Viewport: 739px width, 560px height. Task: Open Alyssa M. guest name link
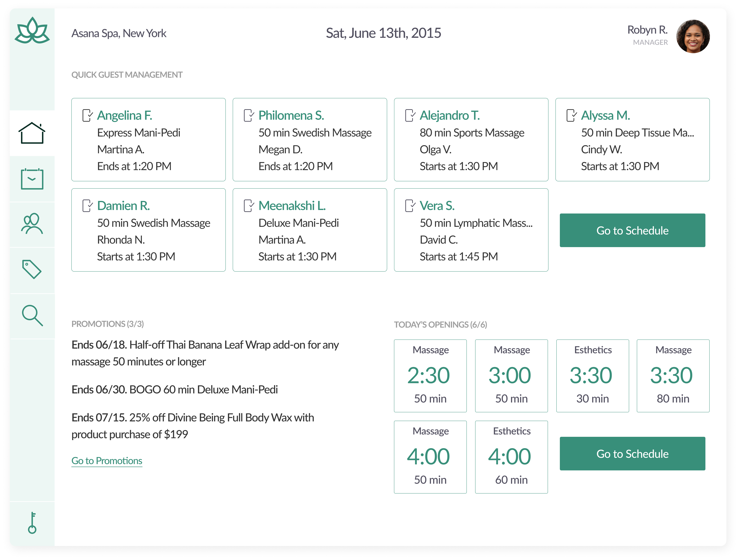[x=605, y=116]
